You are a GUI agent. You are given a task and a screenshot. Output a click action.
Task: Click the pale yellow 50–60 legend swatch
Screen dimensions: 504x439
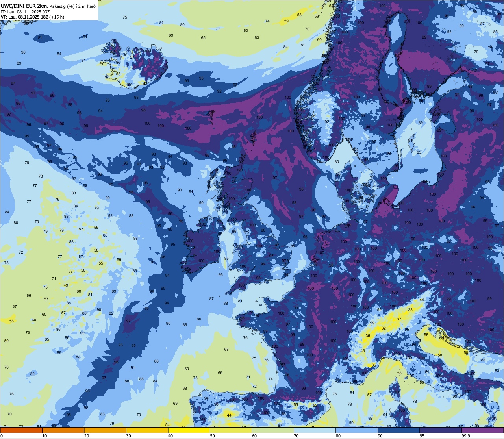pyautogui.click(x=231, y=430)
